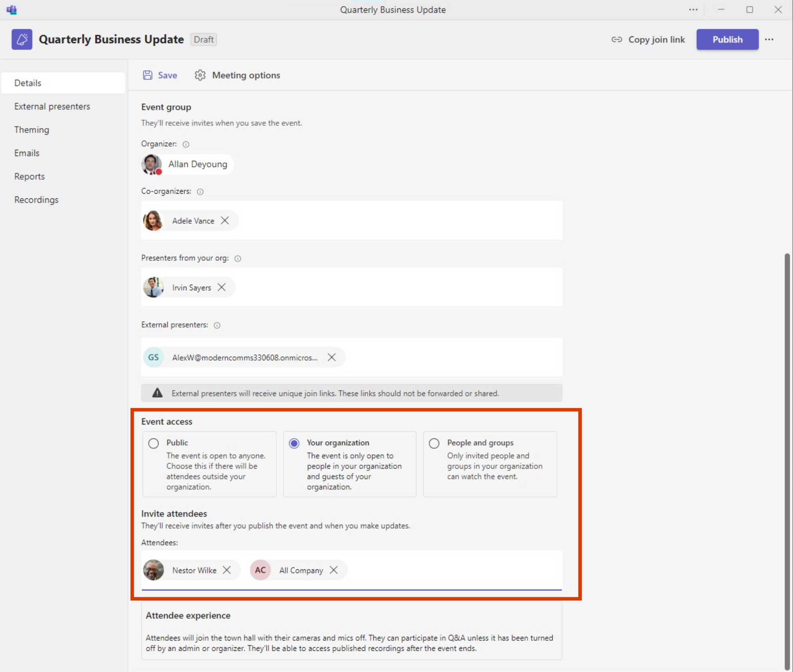
Task: Click the Teams app icon in titlebar
Action: point(11,9)
